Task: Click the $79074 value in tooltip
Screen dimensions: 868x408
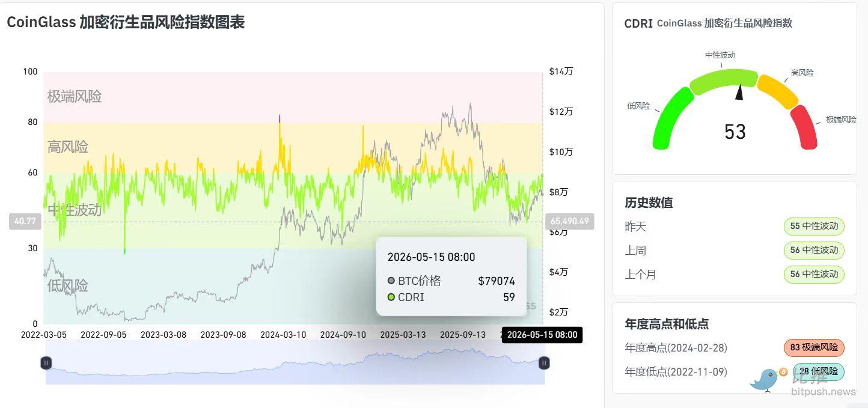Action: click(497, 281)
